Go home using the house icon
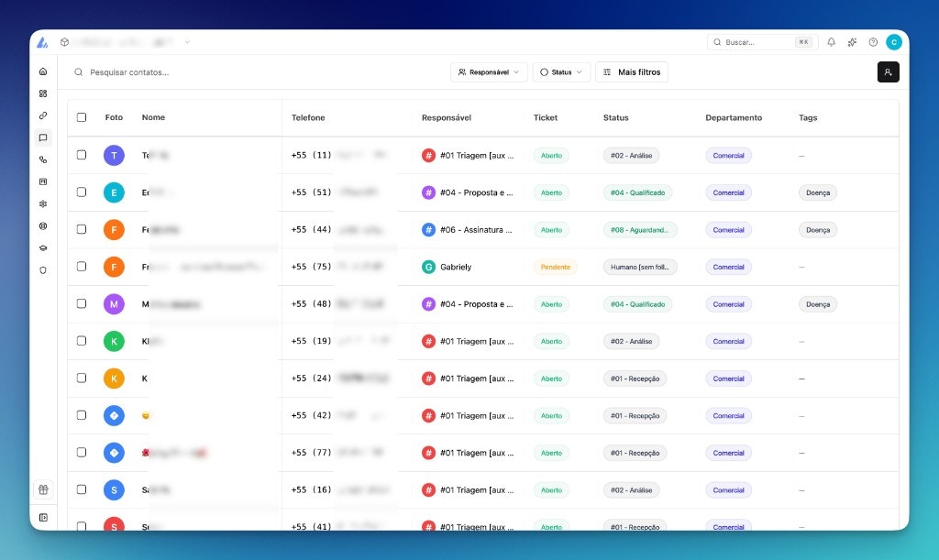Screen dimensions: 939x560 [x=42, y=71]
